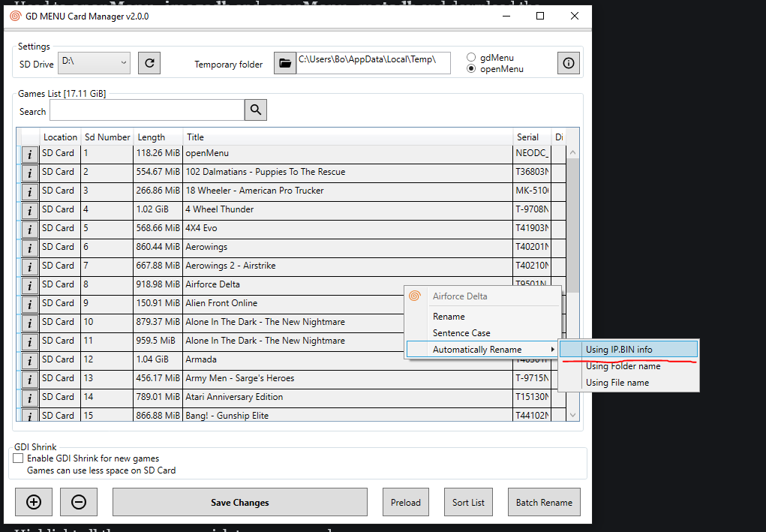Click the info icon next to 4 Wheel Thunder
Image resolution: width=766 pixels, height=532 pixels.
pyautogui.click(x=29, y=209)
